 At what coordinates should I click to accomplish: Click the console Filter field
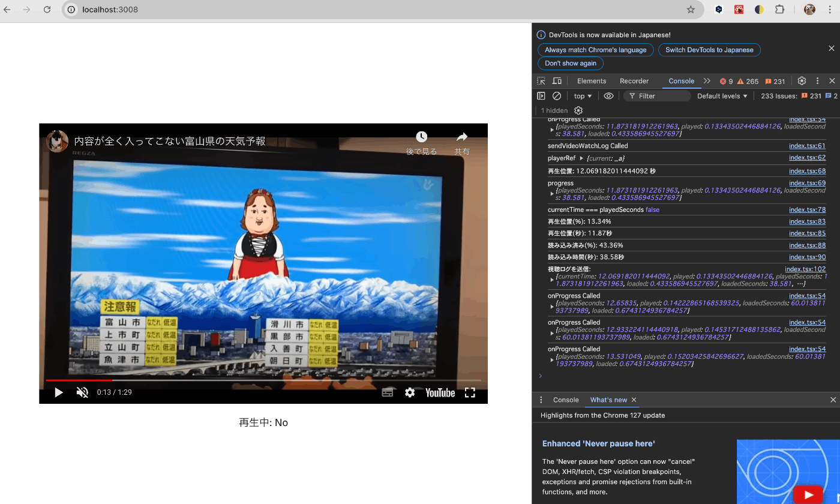point(657,96)
